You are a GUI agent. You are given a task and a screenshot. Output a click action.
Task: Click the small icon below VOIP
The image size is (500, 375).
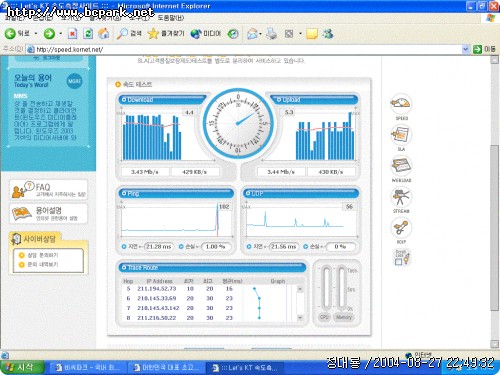[x=402, y=257]
